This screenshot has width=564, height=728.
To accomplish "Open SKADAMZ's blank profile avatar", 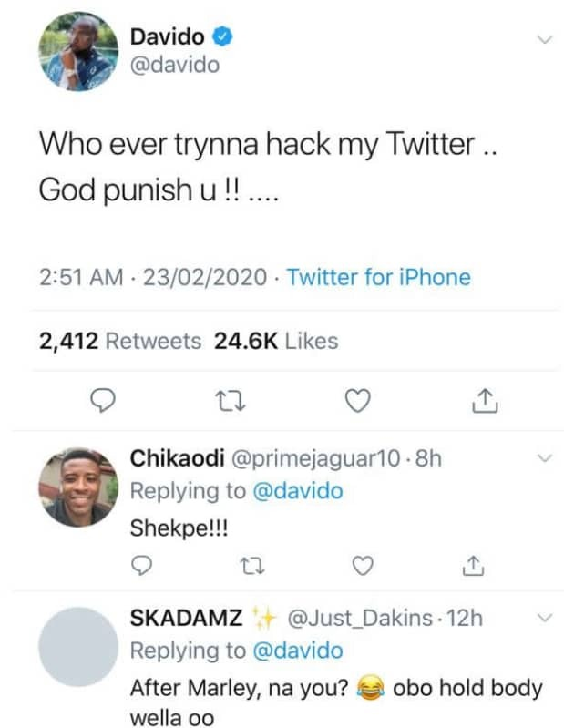I will tap(79, 646).
